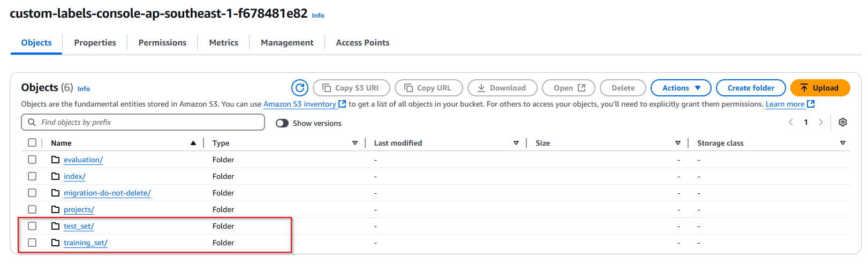Click Info link beside bucket name
Screen dimensions: 868x264
pos(318,16)
